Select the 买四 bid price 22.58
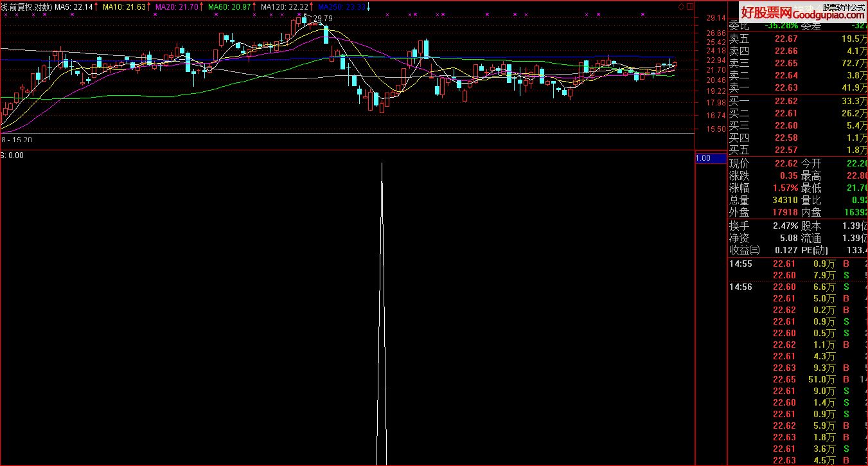 coord(786,138)
